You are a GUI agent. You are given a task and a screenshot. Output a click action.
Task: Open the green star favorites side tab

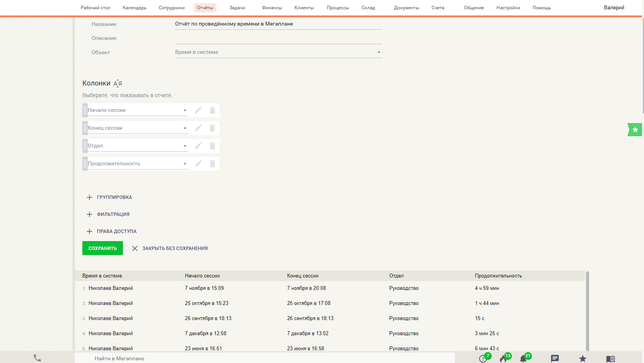pyautogui.click(x=635, y=130)
